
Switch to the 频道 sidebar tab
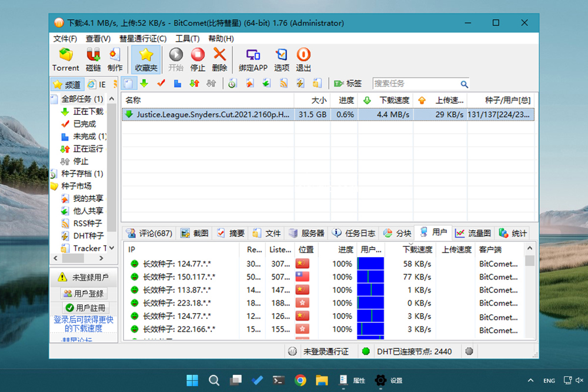68,85
